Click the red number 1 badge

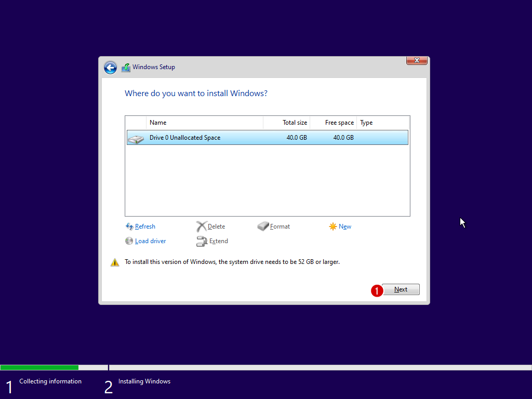pos(377,291)
